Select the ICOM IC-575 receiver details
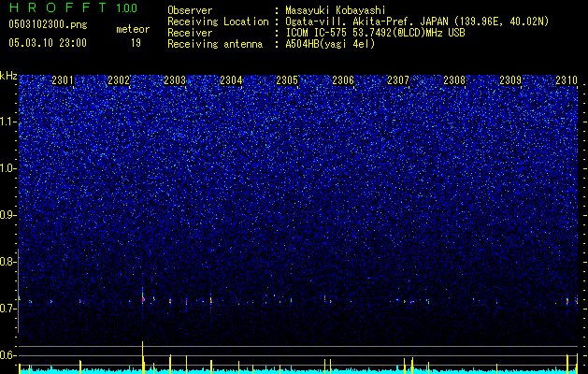 coord(376,33)
